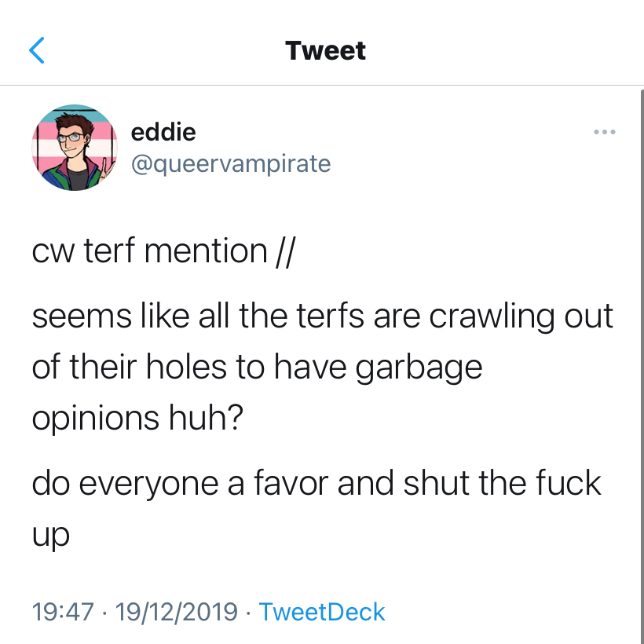Open the tweet's more options ellipsis
644x644 pixels.
(x=604, y=132)
